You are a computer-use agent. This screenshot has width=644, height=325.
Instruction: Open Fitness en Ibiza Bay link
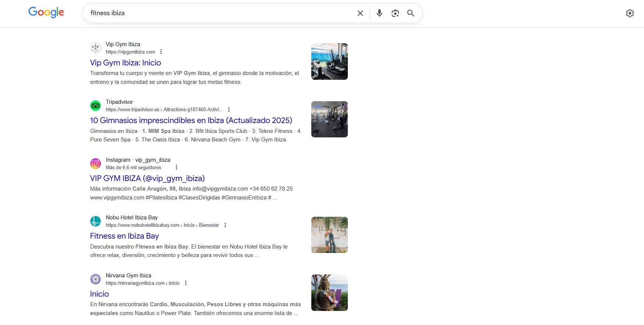[x=124, y=236]
